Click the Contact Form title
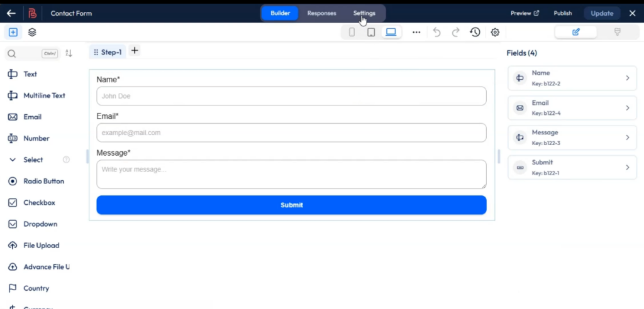This screenshot has height=309, width=644. point(71,13)
